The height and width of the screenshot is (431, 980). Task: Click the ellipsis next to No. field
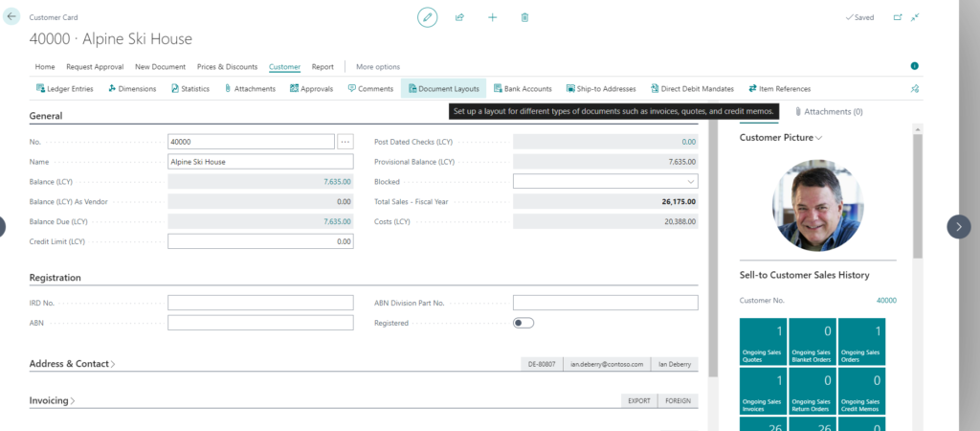345,142
